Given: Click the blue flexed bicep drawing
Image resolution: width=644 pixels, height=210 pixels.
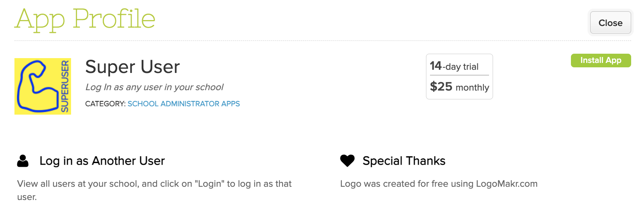Looking at the screenshot, I should (x=37, y=86).
